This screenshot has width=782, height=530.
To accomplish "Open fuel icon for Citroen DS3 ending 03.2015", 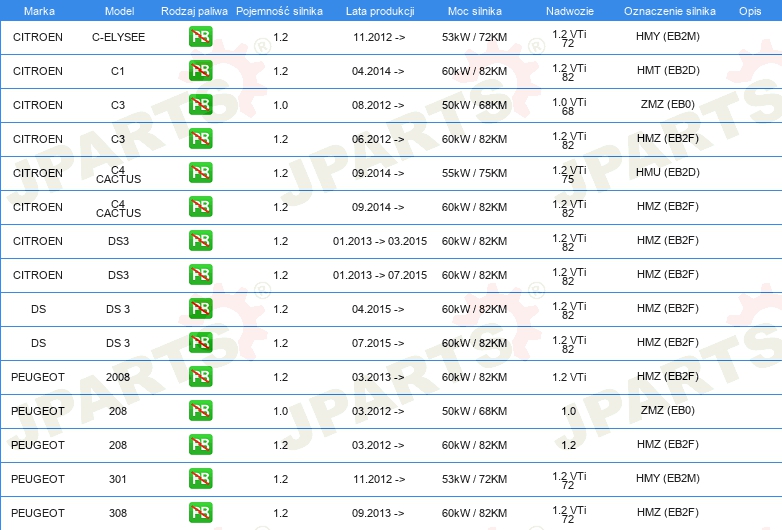I will [x=200, y=240].
